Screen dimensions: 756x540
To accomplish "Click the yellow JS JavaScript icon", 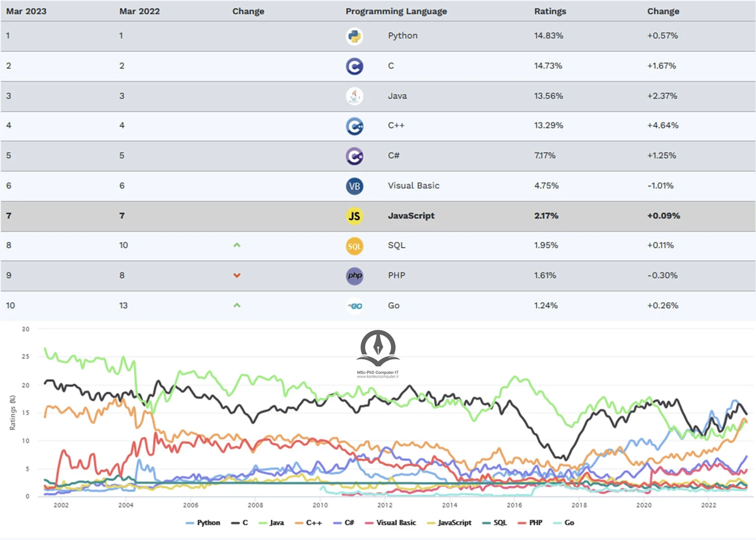I will (354, 216).
